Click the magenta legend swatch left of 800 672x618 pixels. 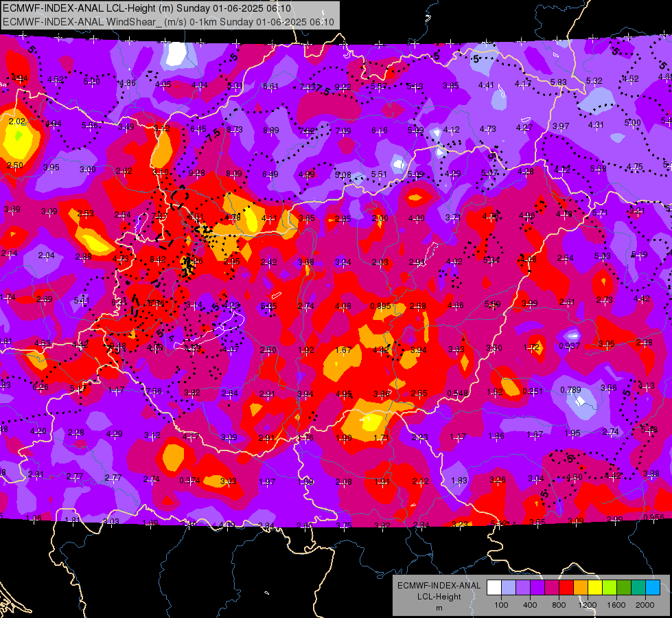pos(552,587)
